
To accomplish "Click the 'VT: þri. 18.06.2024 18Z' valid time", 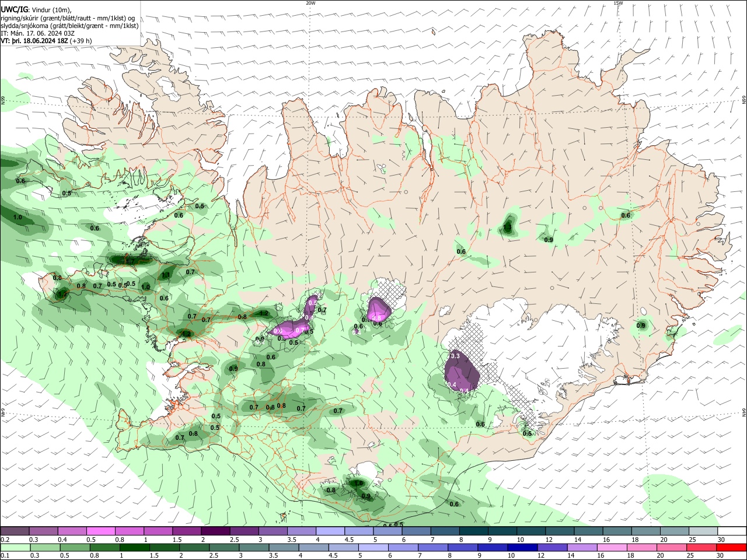I will point(34,41).
